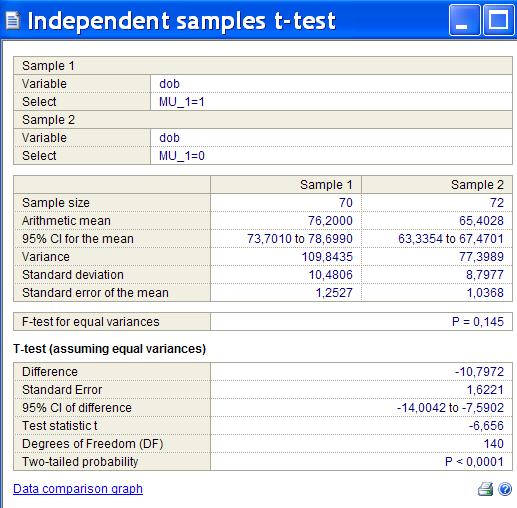Click standard error value 1,2527

click(334, 293)
